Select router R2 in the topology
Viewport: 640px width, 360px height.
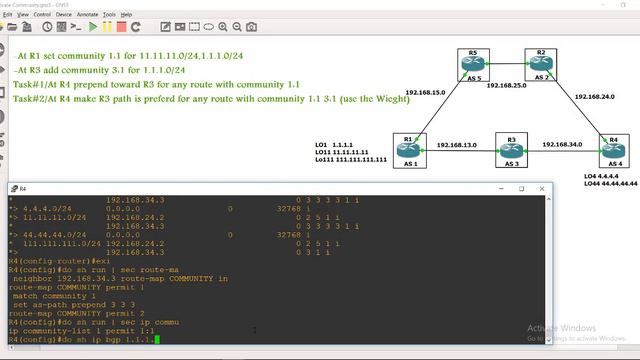point(541,64)
